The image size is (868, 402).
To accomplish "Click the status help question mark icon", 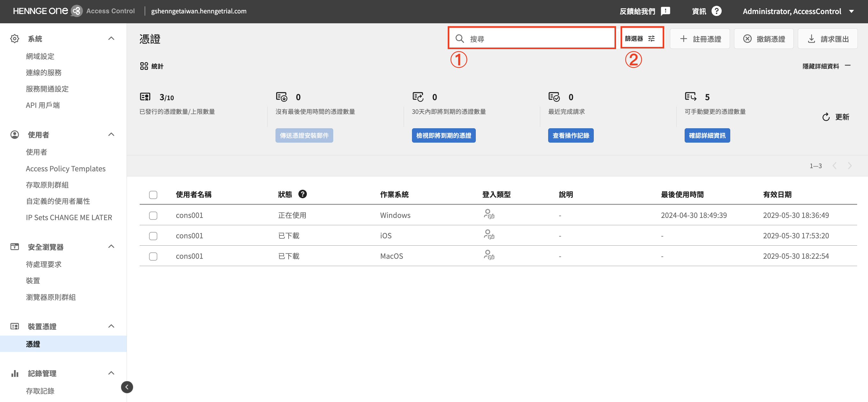I will pos(302,194).
